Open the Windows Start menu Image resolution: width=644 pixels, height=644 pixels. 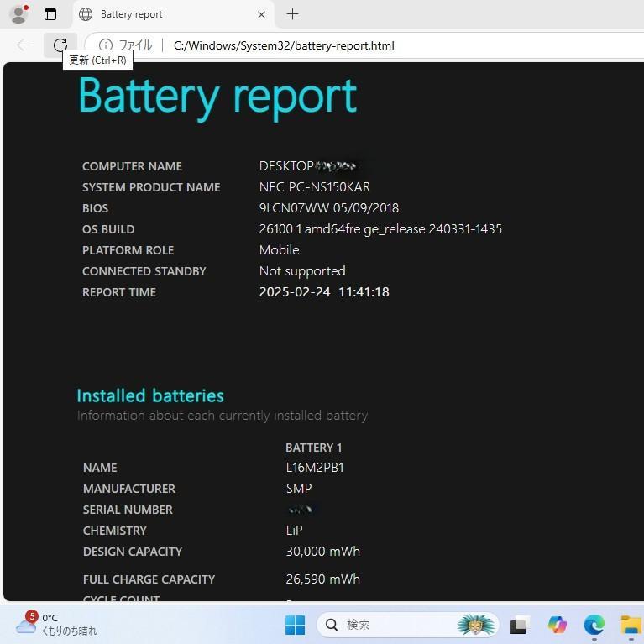295,625
